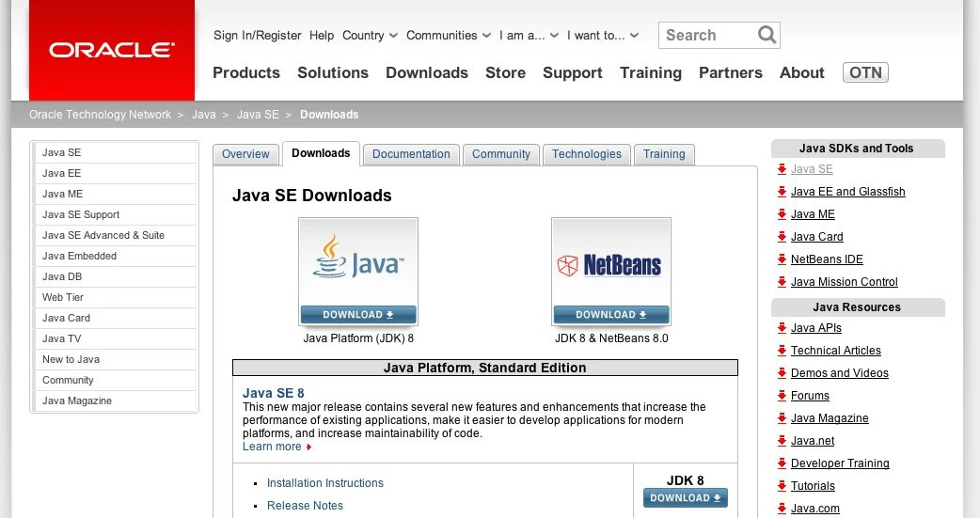Open the Release Notes link
The width and height of the screenshot is (980, 518).
point(305,506)
